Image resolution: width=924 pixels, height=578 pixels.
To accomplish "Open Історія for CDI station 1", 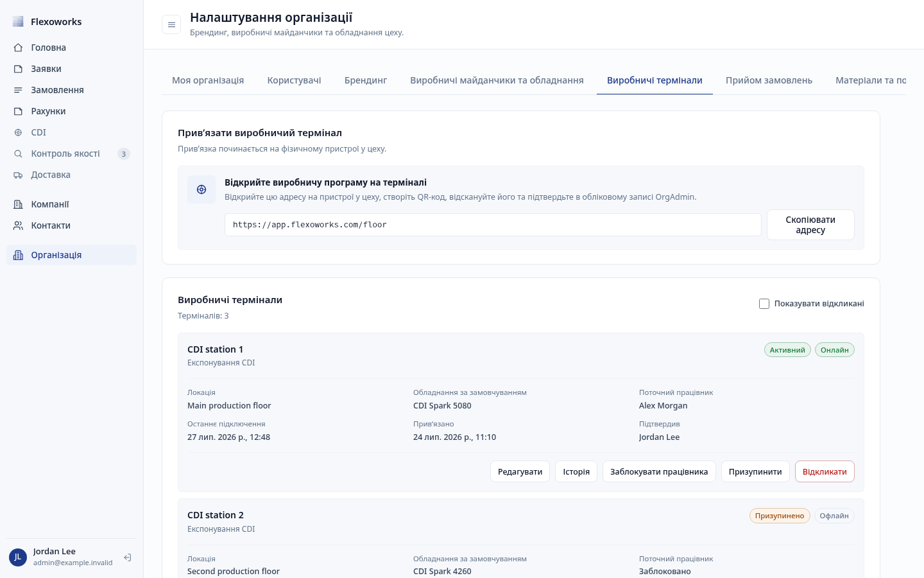I will click(x=576, y=471).
